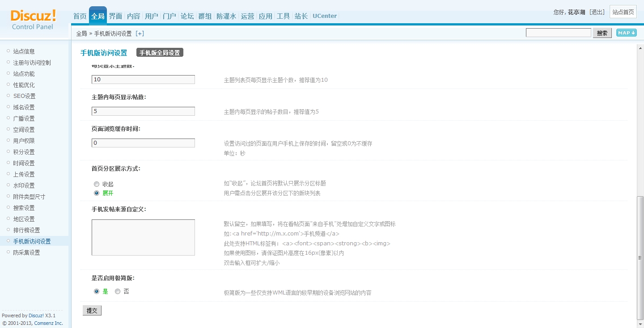Select 防采集设置 in sidebar
The width and height of the screenshot is (644, 328).
tap(27, 252)
